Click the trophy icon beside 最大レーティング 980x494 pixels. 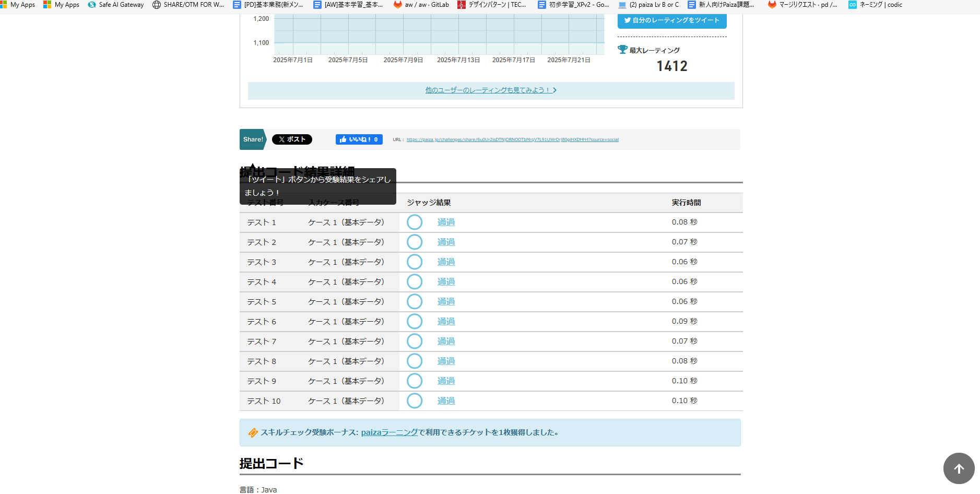tap(622, 50)
